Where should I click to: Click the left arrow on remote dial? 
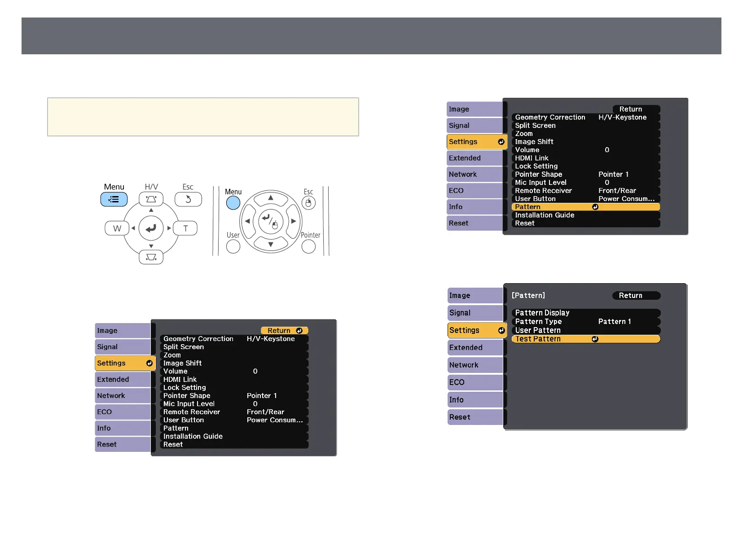[247, 221]
